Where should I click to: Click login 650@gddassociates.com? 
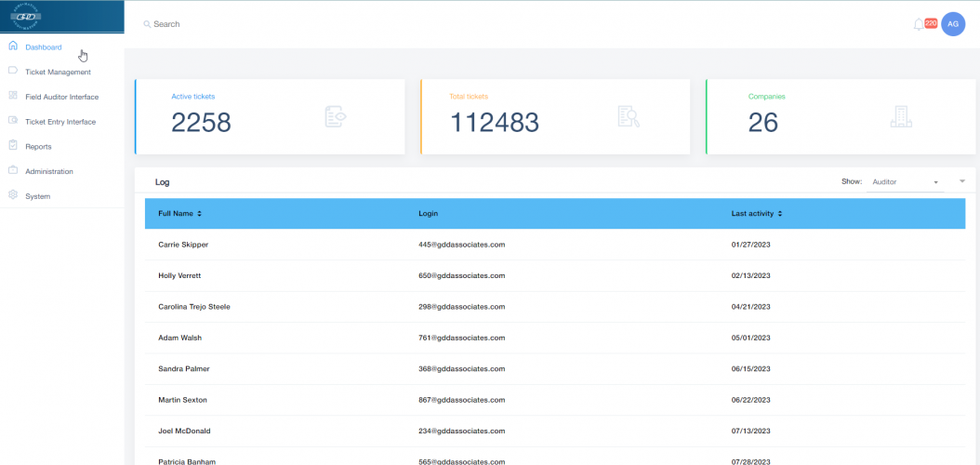click(x=462, y=275)
